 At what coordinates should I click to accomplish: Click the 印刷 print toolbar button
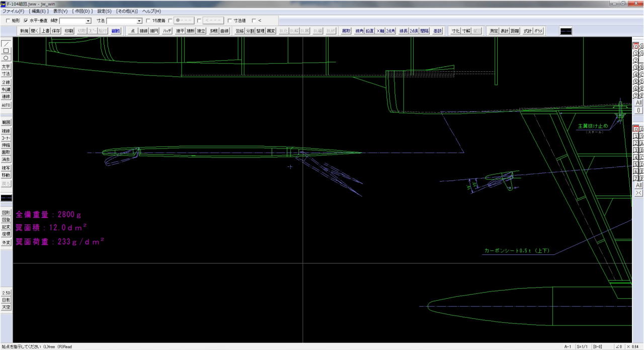coord(69,31)
